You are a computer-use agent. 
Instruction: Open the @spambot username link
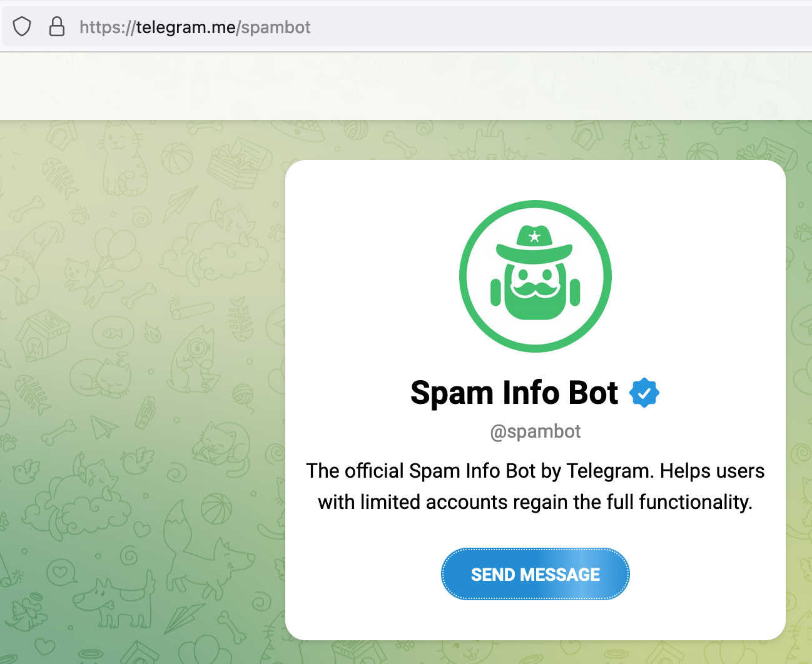[535, 431]
